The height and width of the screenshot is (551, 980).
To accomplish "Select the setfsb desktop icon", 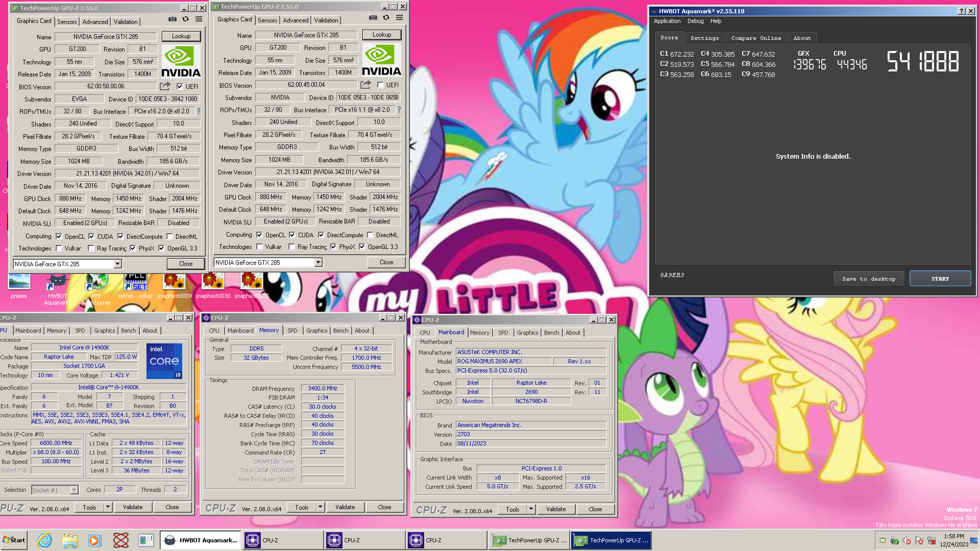I will (x=135, y=287).
